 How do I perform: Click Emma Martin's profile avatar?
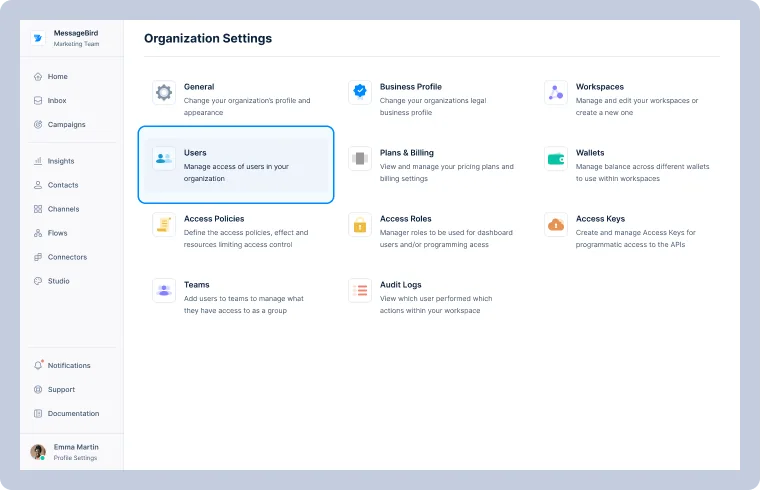[38, 452]
